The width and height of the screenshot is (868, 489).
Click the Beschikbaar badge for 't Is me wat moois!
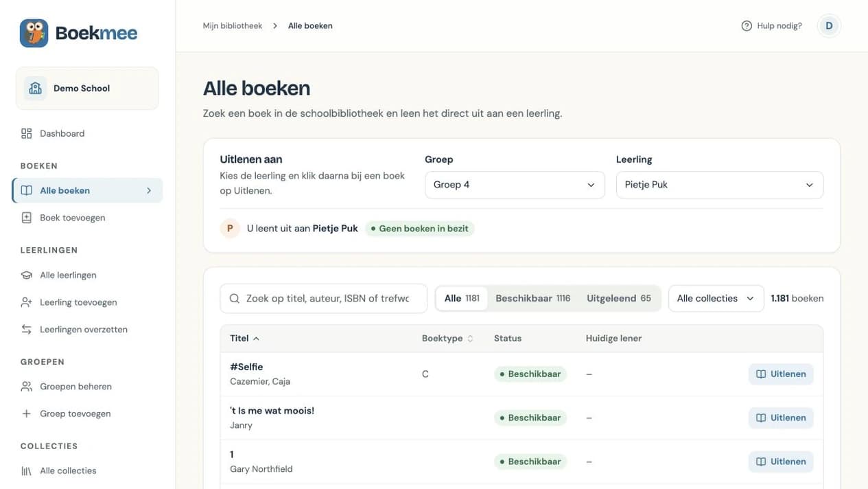pos(530,418)
